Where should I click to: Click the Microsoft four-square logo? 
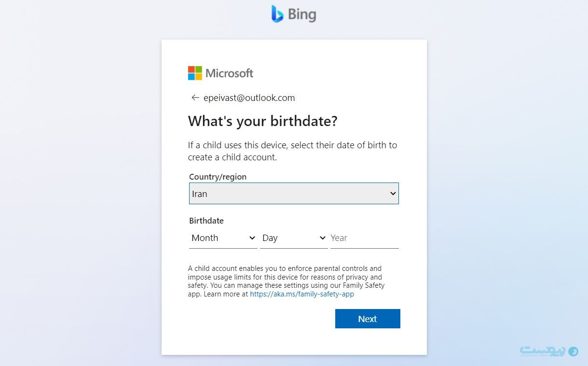tap(195, 73)
